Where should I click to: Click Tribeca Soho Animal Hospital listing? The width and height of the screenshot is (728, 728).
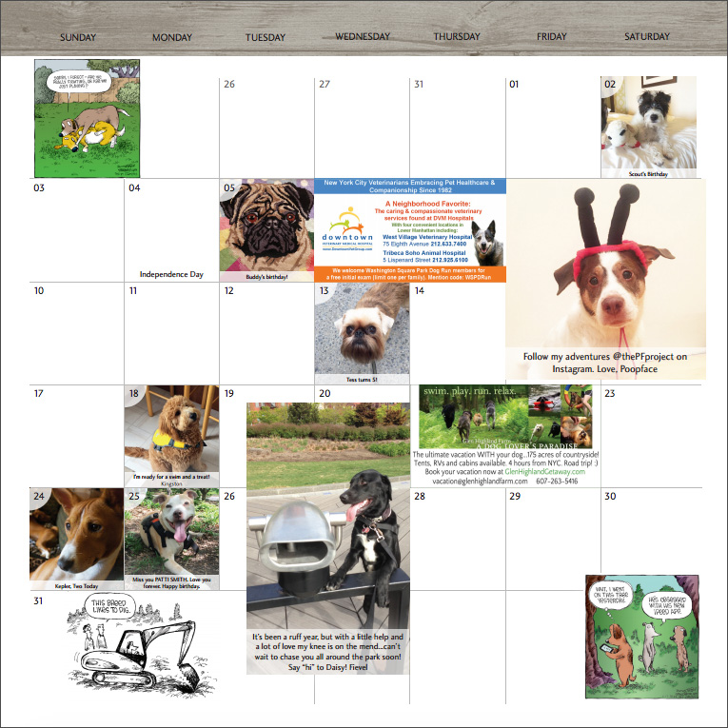425,256
